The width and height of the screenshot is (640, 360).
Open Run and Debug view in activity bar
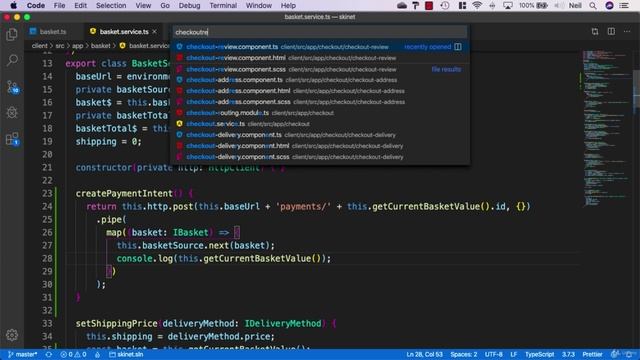(x=12, y=113)
